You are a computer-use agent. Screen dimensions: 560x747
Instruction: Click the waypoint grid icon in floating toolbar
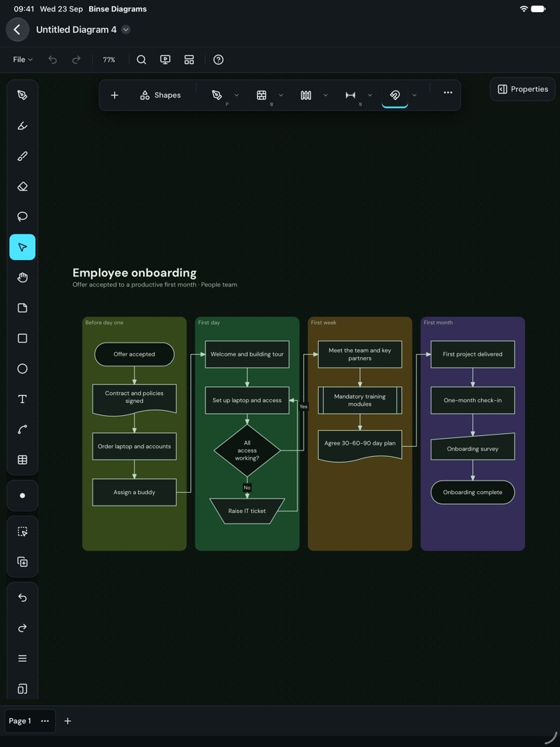pyautogui.click(x=261, y=96)
